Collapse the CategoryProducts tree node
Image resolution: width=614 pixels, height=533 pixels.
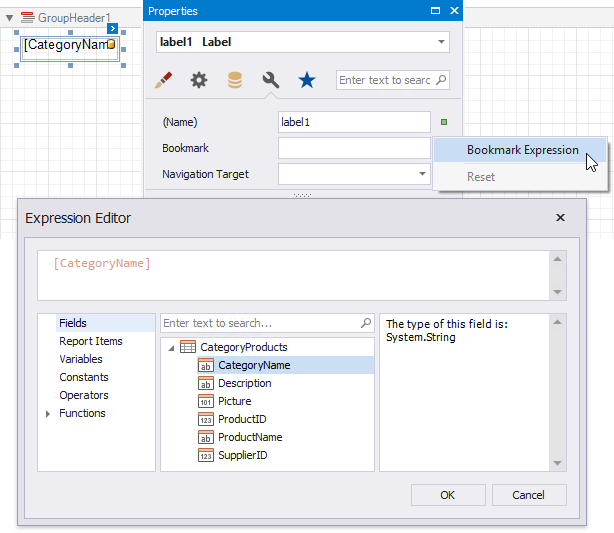[x=171, y=348]
